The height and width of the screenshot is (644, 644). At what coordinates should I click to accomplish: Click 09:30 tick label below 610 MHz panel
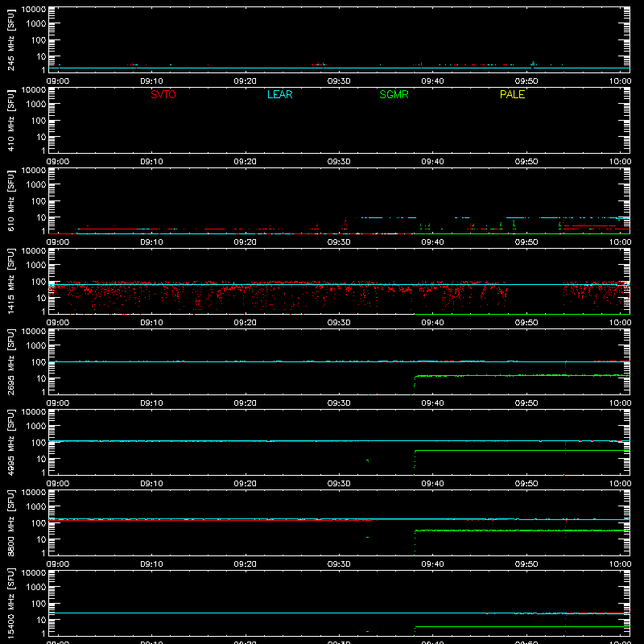click(x=339, y=242)
